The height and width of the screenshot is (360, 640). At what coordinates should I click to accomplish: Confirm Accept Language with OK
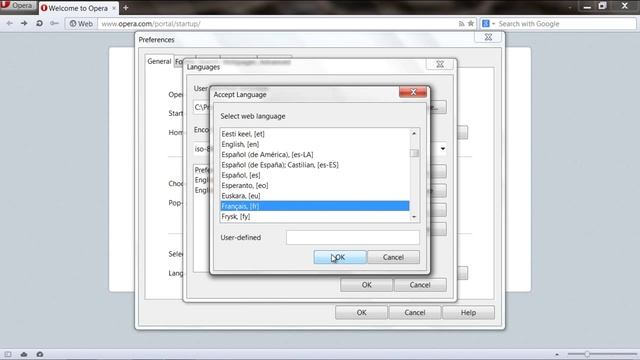(x=340, y=257)
